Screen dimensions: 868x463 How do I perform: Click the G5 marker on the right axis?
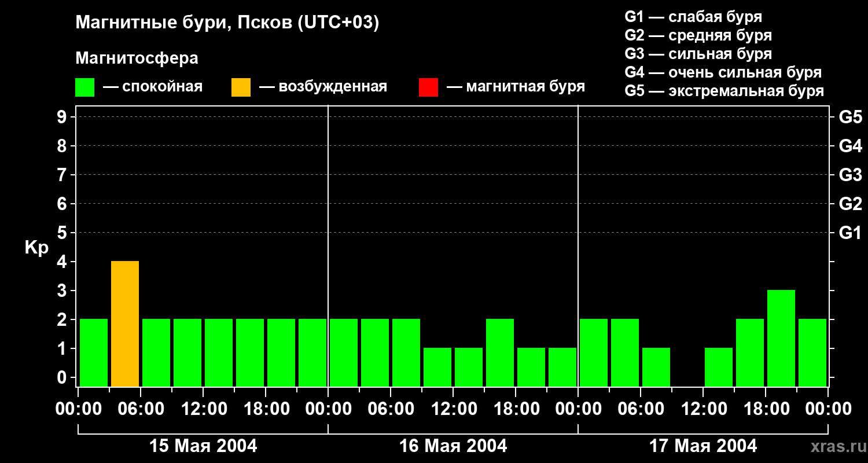pos(850,117)
